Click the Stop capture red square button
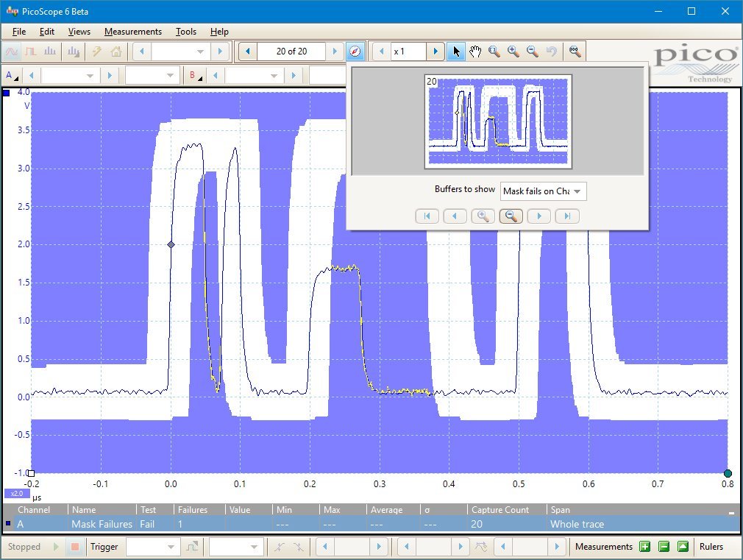This screenshot has width=743, height=560. pos(74,547)
